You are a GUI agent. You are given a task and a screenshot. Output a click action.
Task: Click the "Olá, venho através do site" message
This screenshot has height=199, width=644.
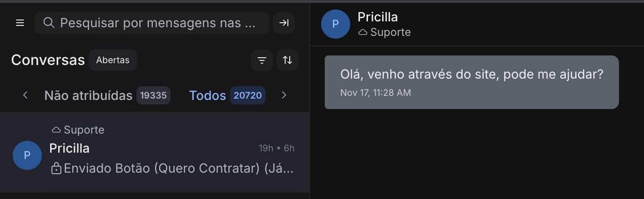tap(471, 75)
